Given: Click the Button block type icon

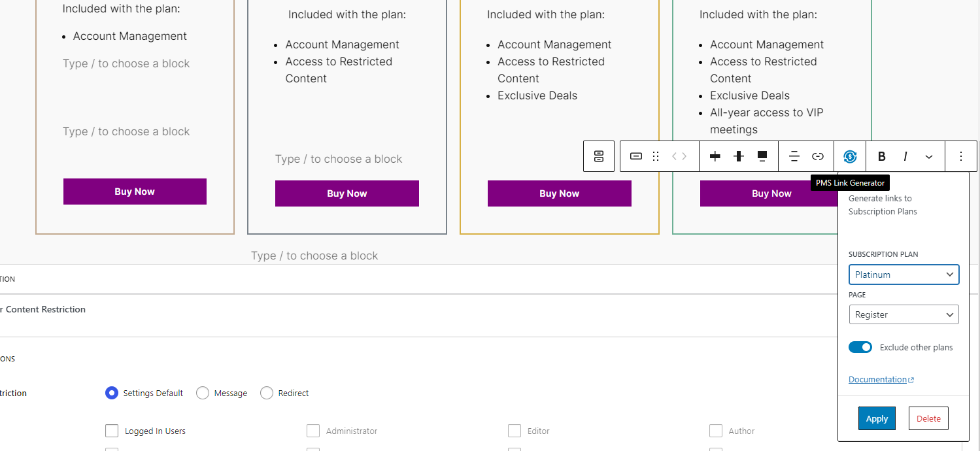Looking at the screenshot, I should (636, 156).
